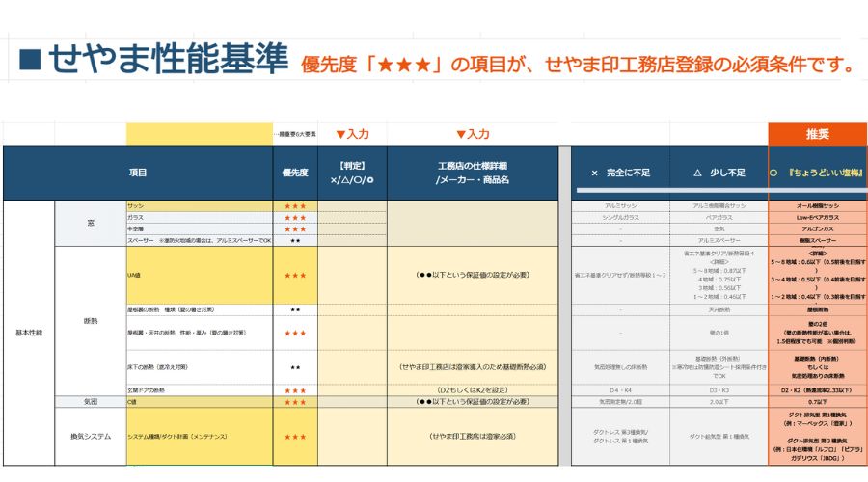The image size is (868, 482).
Task: Click the 天井断熱 cell
Action: (719, 309)
